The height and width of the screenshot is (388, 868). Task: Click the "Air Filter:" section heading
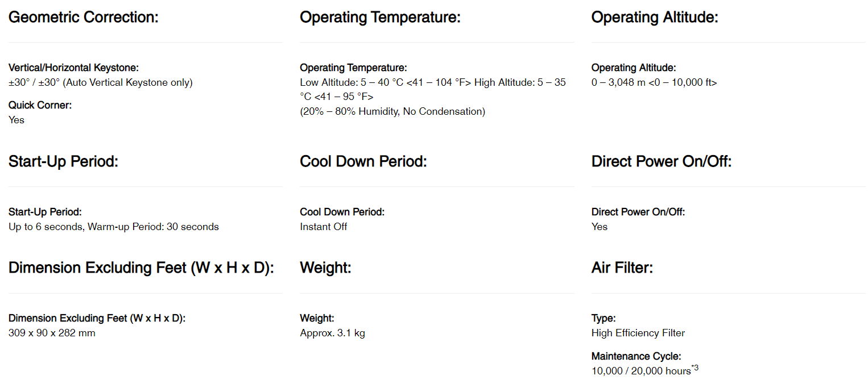[622, 268]
